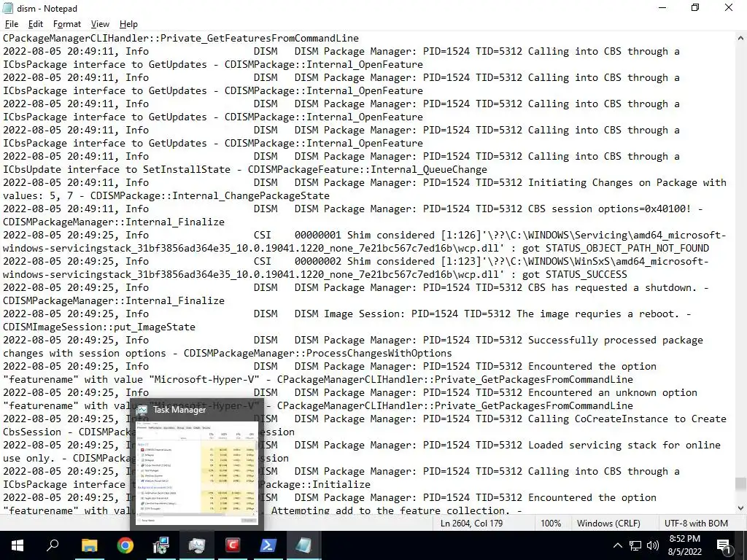The height and width of the screenshot is (560, 747).
Task: Click the scrollbar up arrow
Action: (x=740, y=38)
